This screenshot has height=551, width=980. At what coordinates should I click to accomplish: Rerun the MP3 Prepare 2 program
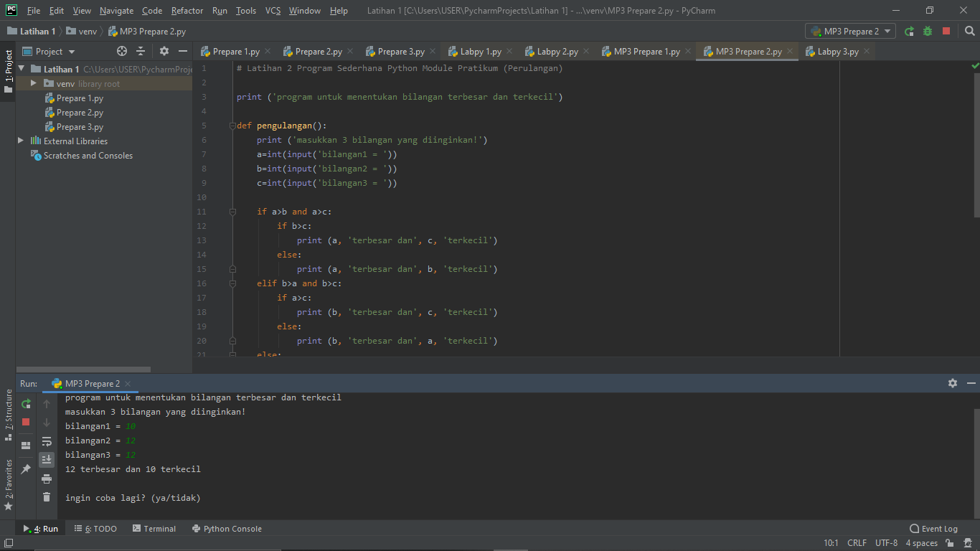click(x=26, y=405)
